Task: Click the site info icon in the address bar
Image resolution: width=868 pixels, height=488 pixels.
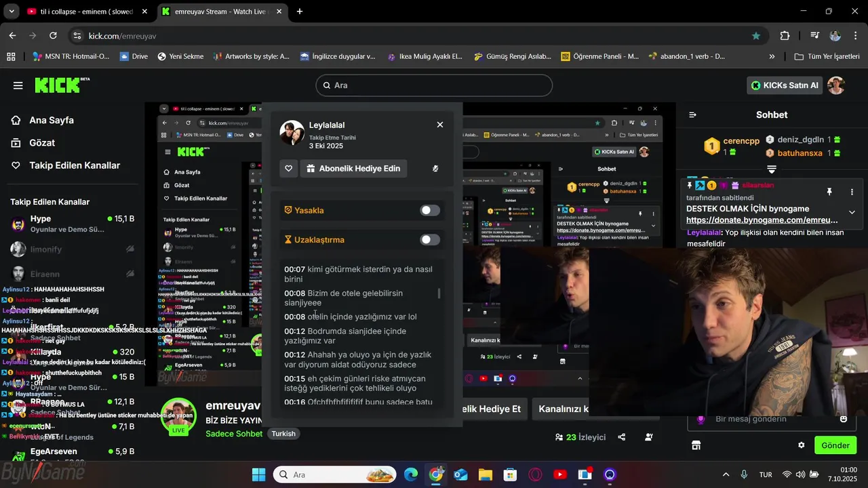Action: (x=77, y=36)
